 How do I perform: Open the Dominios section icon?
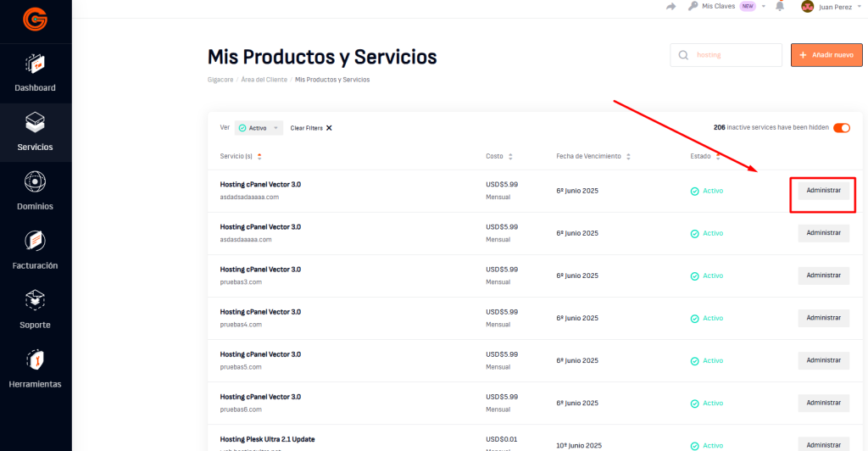tap(35, 182)
